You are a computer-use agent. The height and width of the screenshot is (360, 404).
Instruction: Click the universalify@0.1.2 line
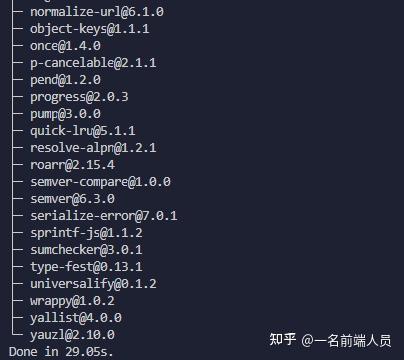pos(93,284)
